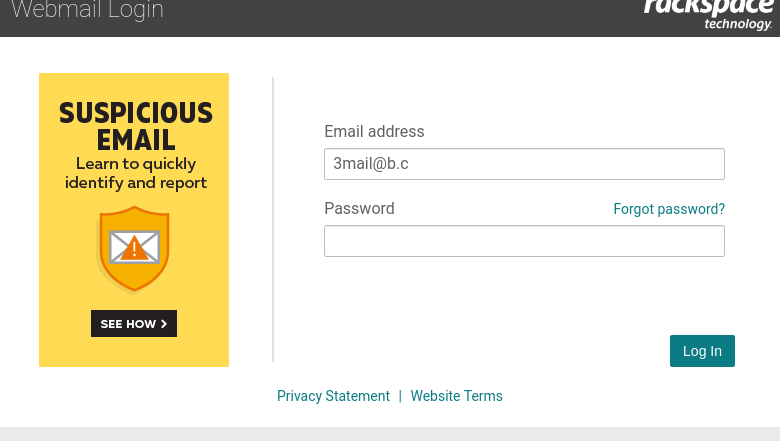Click the orange warning triangle on the envelope
This screenshot has height=441, width=780.
(134, 248)
